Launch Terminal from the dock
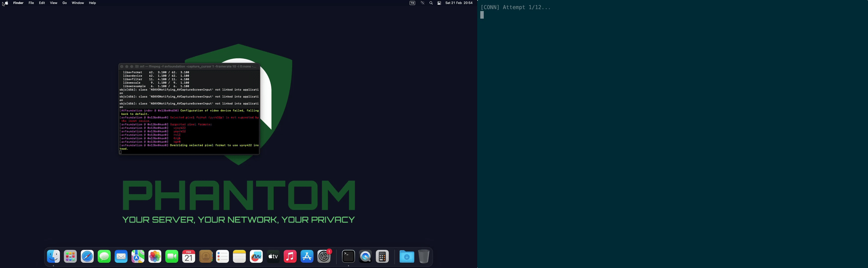Image resolution: width=868 pixels, height=268 pixels. (348, 256)
